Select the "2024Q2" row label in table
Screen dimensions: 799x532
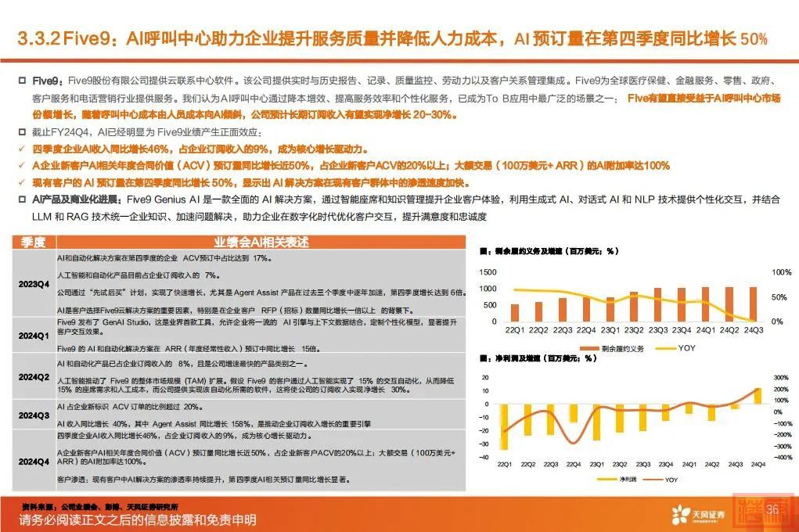pos(34,377)
